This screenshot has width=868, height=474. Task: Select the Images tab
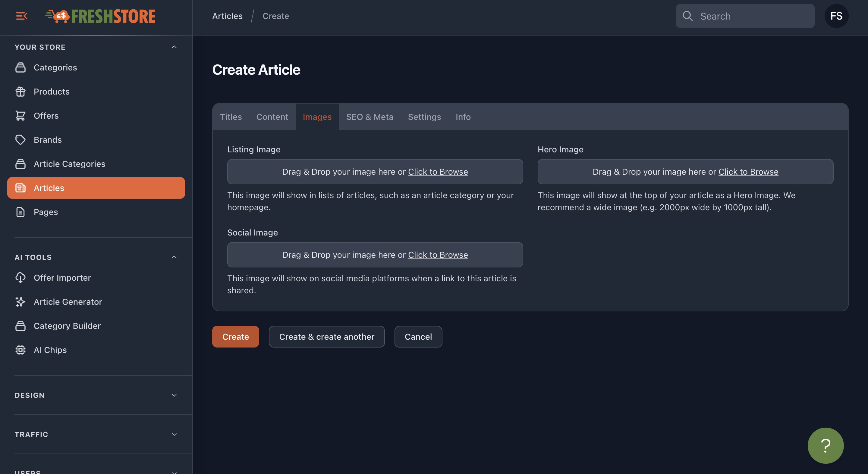point(317,117)
